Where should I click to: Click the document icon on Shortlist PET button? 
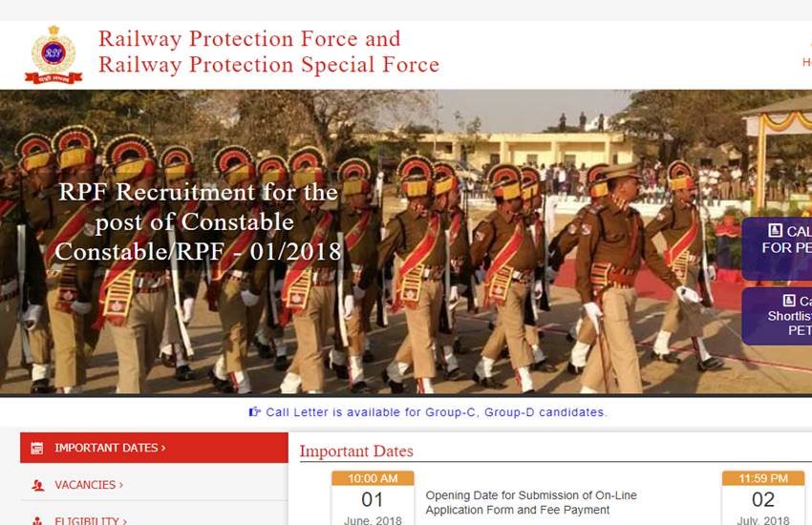(x=789, y=301)
